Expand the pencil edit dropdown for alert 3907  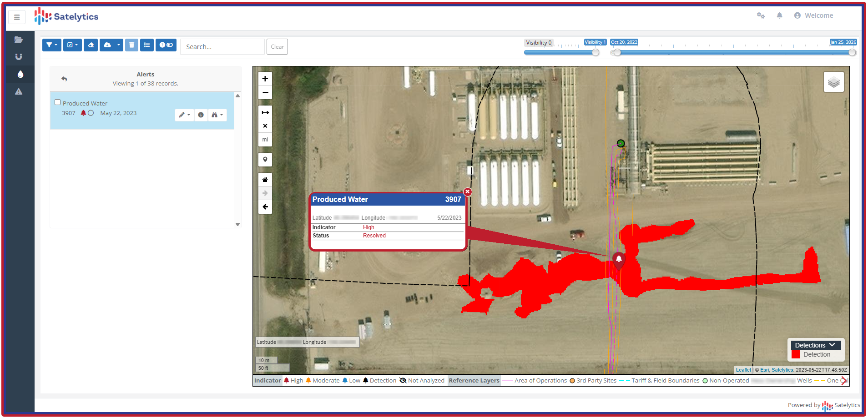point(184,115)
